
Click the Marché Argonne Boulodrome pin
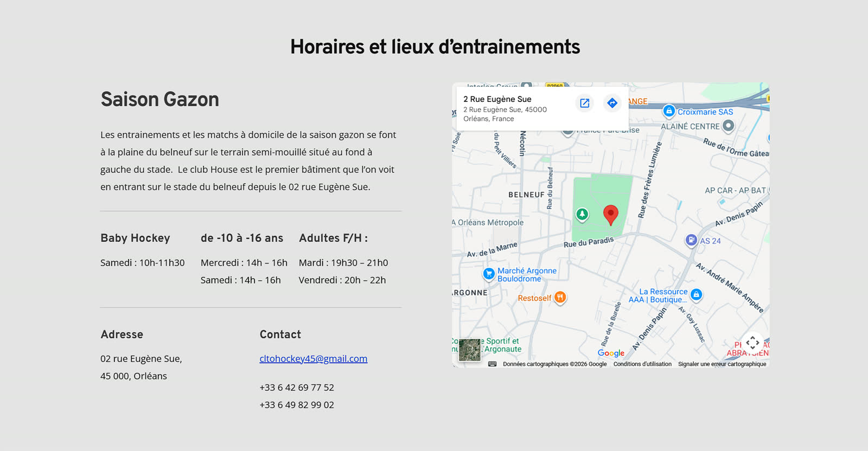coord(489,274)
